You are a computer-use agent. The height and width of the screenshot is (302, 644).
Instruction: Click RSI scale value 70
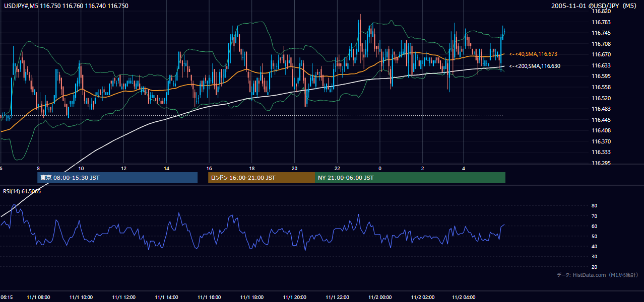pyautogui.click(x=594, y=216)
